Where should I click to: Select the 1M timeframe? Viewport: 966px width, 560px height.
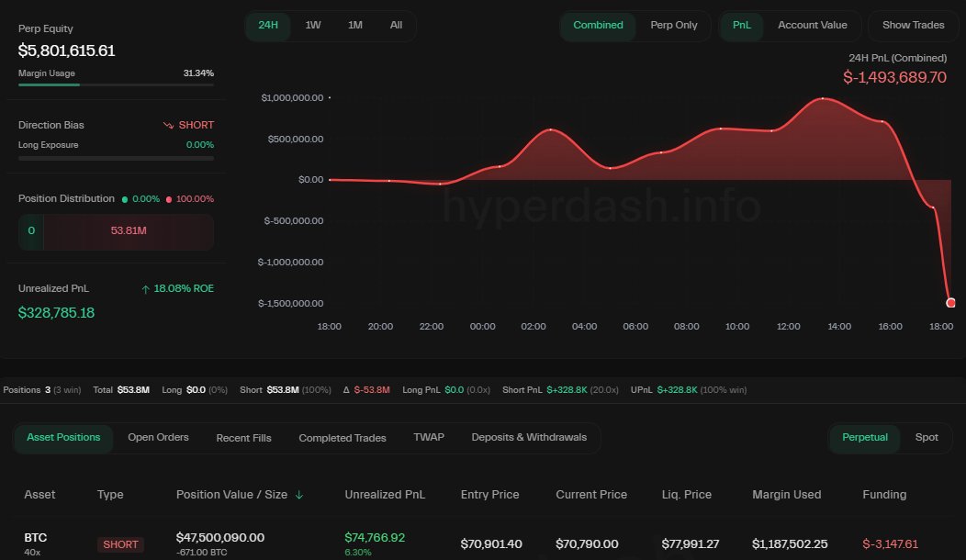click(355, 26)
